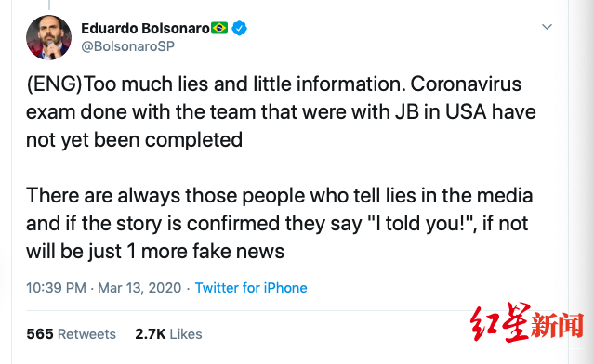Click the "I told you!" quote text
Image resolution: width=594 pixels, height=364 pixels.
[x=422, y=223]
